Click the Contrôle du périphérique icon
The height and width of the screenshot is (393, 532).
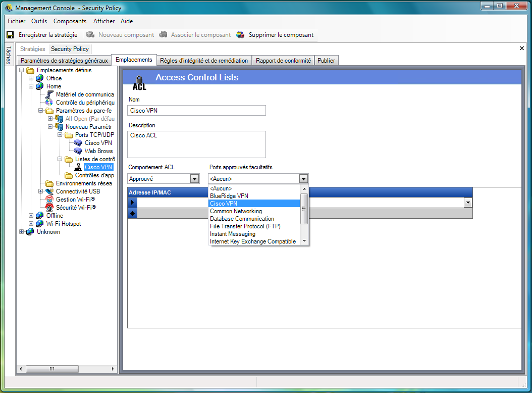(49, 103)
